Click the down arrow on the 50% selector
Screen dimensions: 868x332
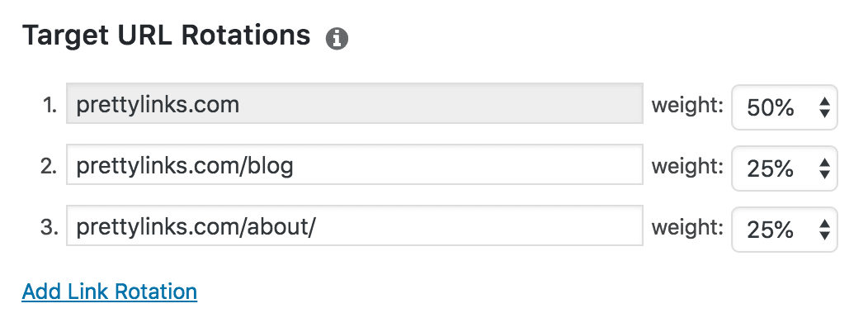(824, 113)
